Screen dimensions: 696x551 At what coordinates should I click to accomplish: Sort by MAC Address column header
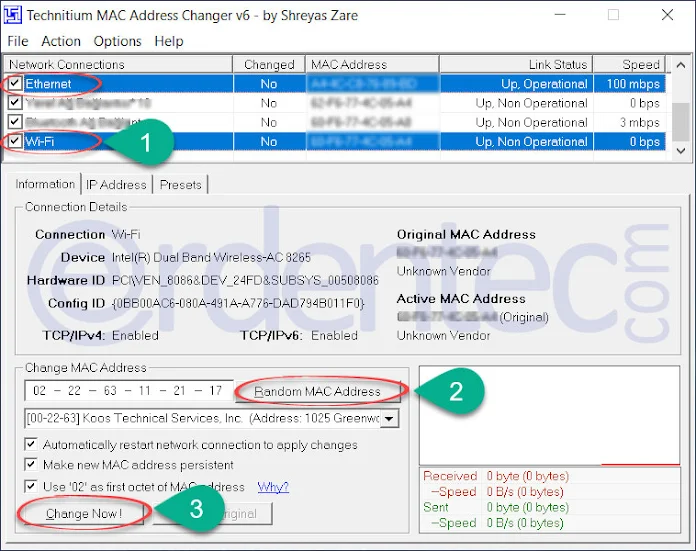click(372, 65)
